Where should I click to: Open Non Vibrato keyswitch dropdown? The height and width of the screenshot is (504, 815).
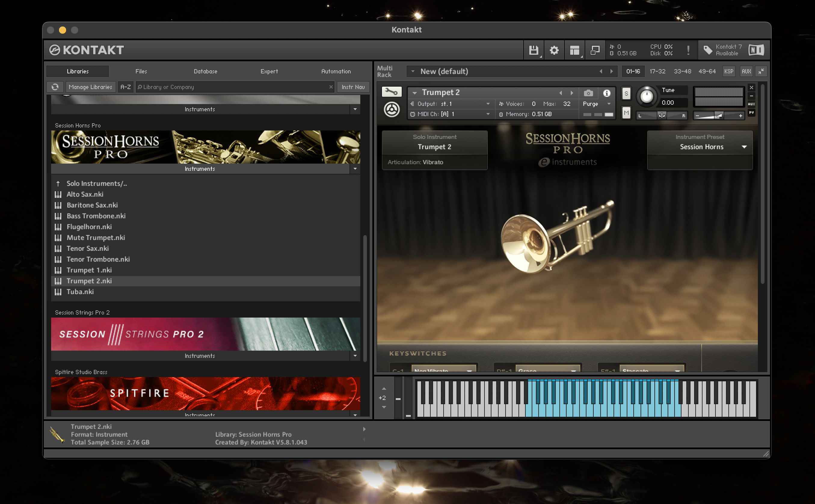coord(444,370)
